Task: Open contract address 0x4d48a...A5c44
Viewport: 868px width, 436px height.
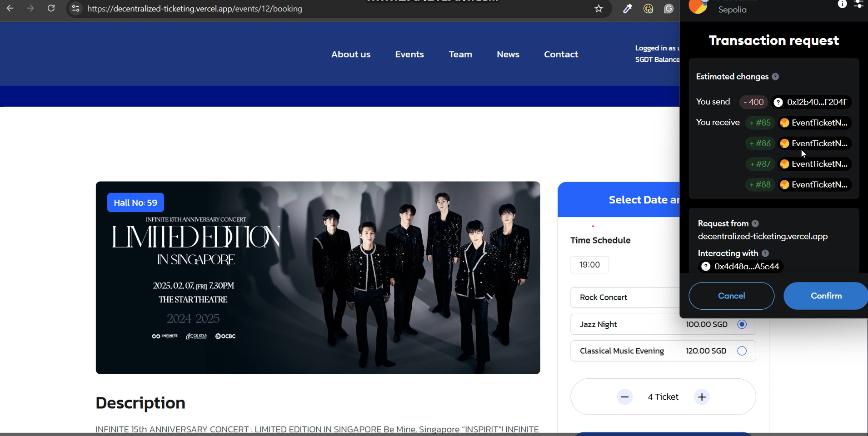Action: [741, 267]
